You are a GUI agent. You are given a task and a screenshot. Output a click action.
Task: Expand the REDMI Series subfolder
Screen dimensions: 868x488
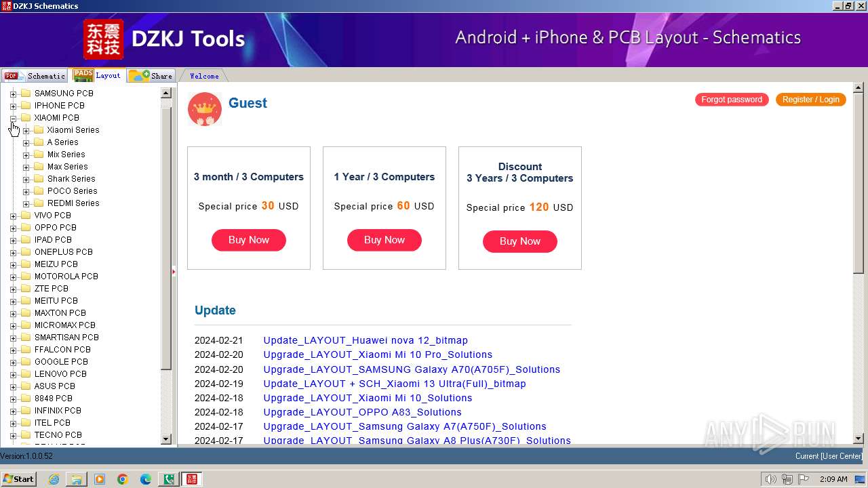(26, 203)
